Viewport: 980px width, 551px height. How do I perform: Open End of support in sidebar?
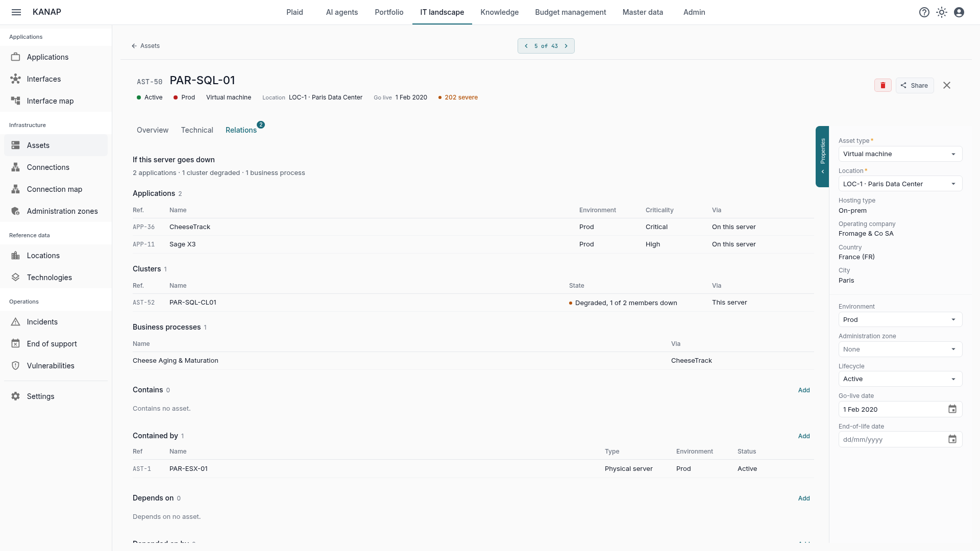(56, 344)
